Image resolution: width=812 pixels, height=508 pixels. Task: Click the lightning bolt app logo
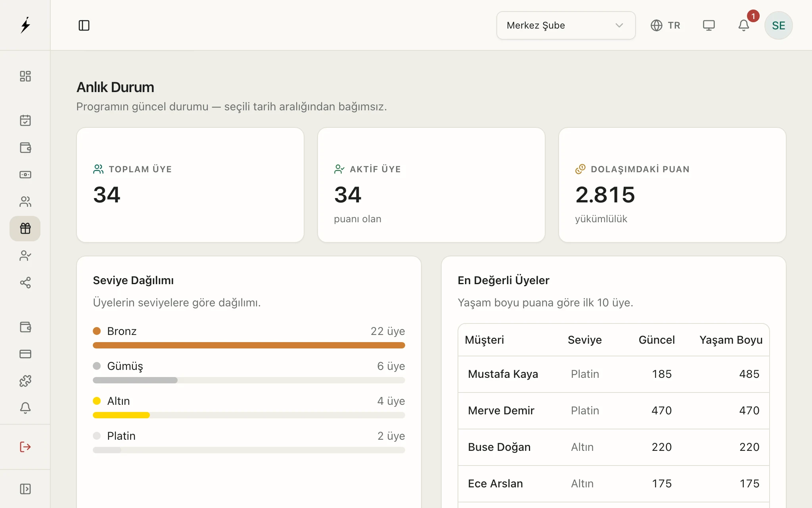coord(25,25)
